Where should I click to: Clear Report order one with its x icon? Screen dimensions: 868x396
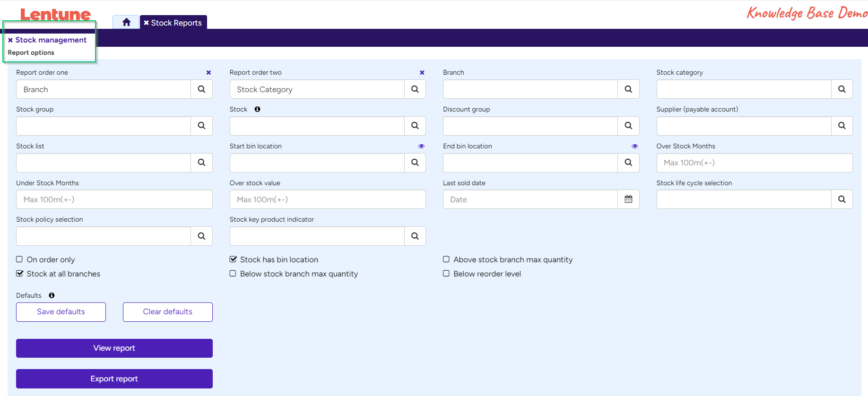(x=208, y=73)
